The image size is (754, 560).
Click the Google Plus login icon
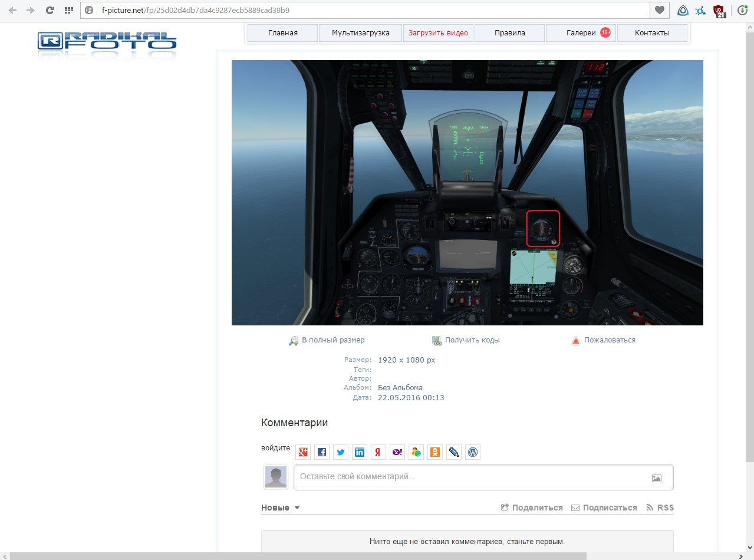[x=303, y=452]
